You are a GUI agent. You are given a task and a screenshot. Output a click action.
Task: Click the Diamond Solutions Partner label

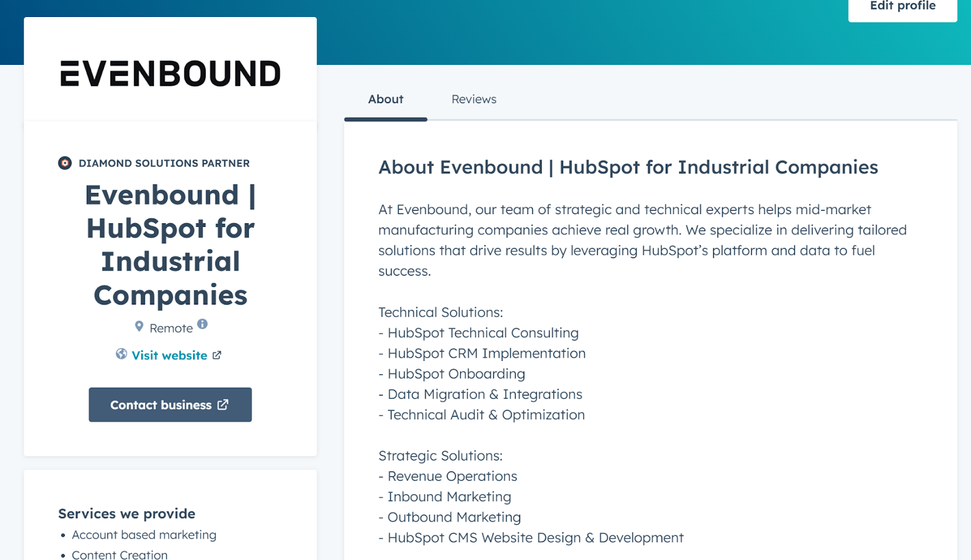pos(164,163)
